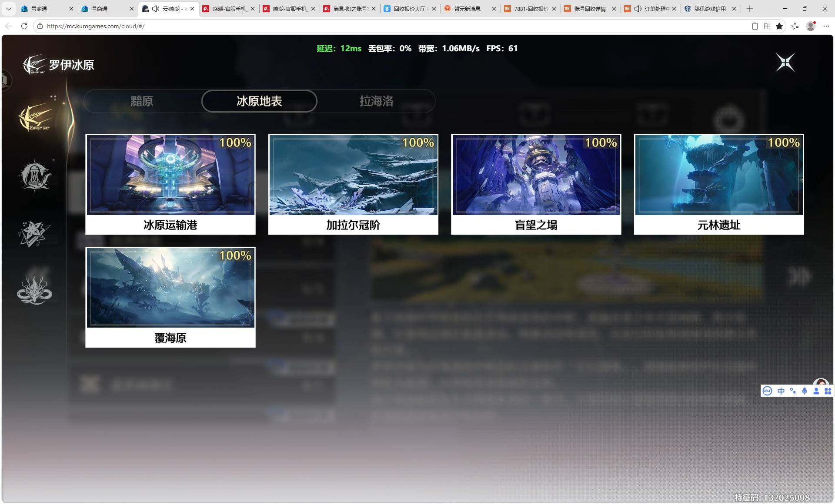Open a new browser tab
Viewport: 835px width, 504px height.
[x=750, y=9]
